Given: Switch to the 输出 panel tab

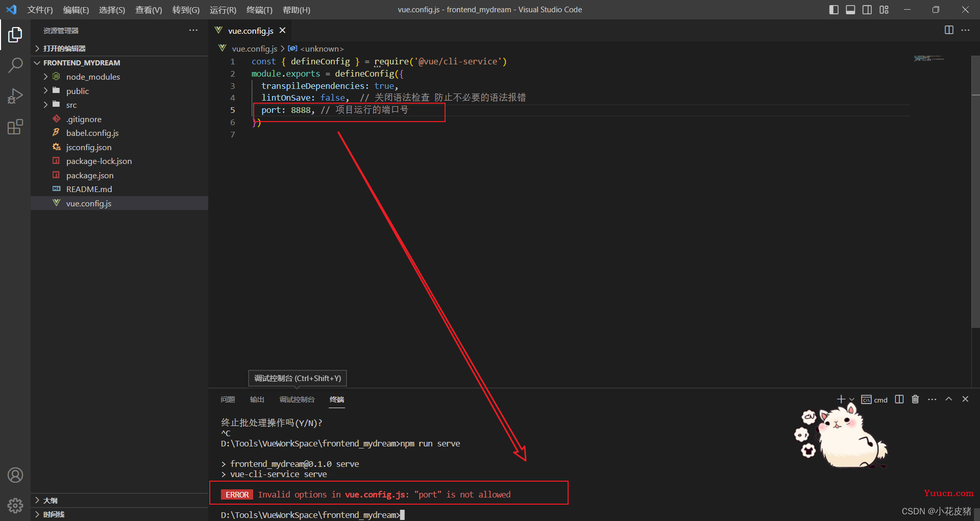Looking at the screenshot, I should (257, 399).
